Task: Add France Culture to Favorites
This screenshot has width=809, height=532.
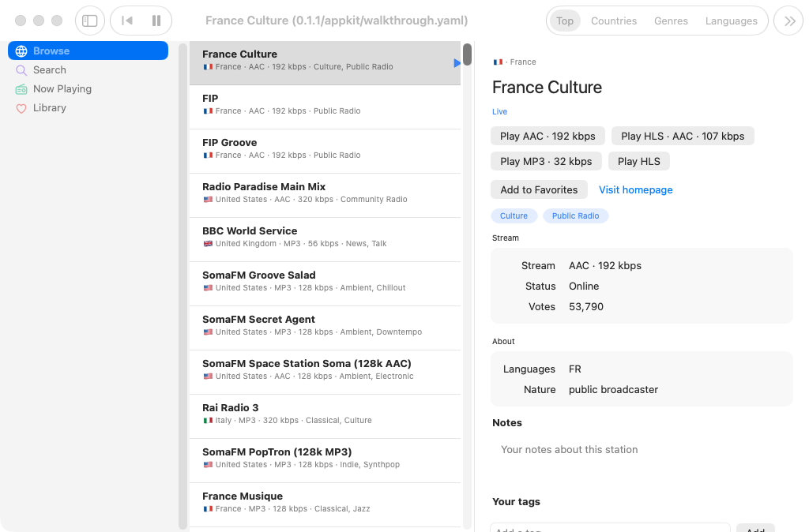Action: click(x=539, y=189)
